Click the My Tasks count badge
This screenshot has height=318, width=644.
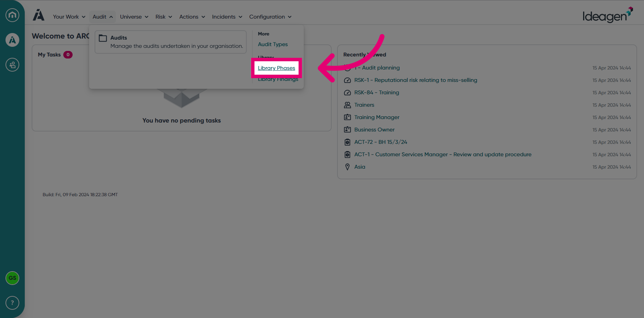pos(68,55)
